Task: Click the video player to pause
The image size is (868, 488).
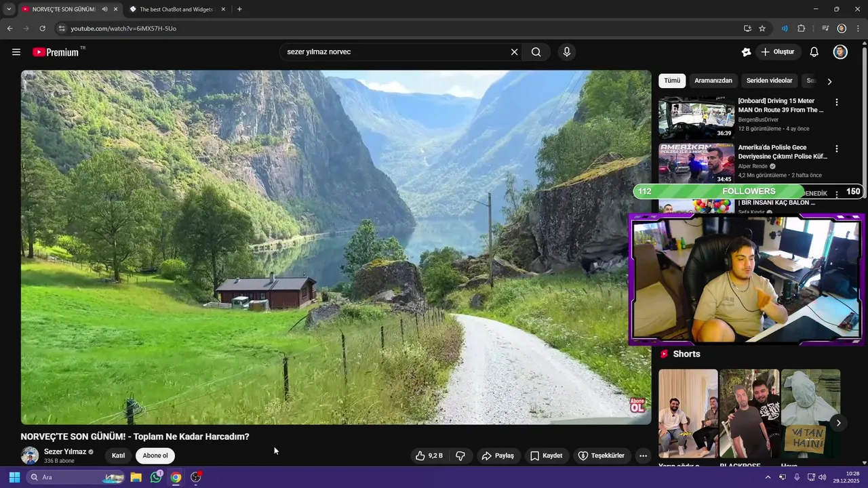Action: pyautogui.click(x=336, y=247)
